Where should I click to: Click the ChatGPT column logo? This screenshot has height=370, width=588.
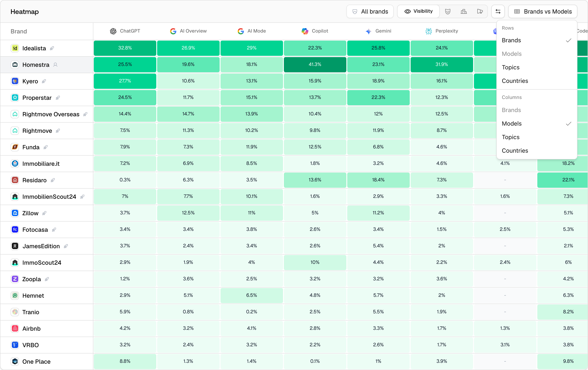coord(113,31)
